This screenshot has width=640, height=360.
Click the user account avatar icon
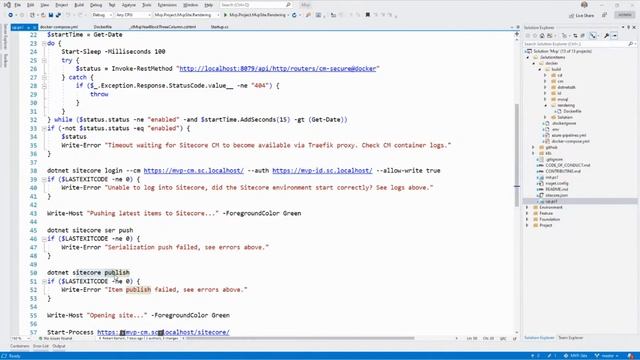(584, 5)
